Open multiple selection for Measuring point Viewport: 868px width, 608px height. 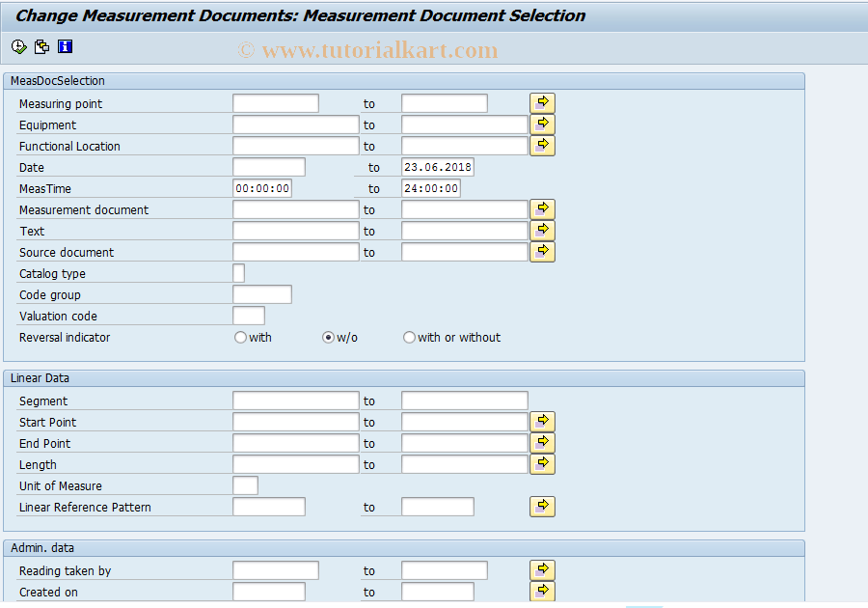tap(542, 101)
